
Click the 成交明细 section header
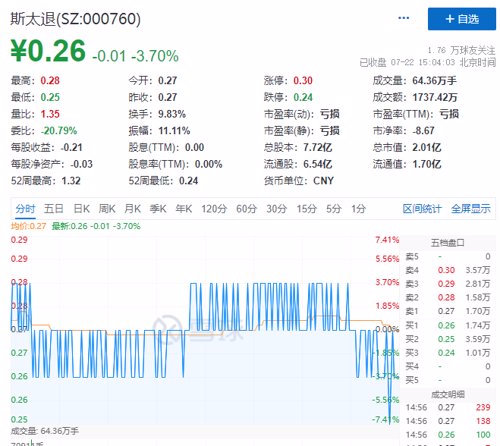pos(447,395)
